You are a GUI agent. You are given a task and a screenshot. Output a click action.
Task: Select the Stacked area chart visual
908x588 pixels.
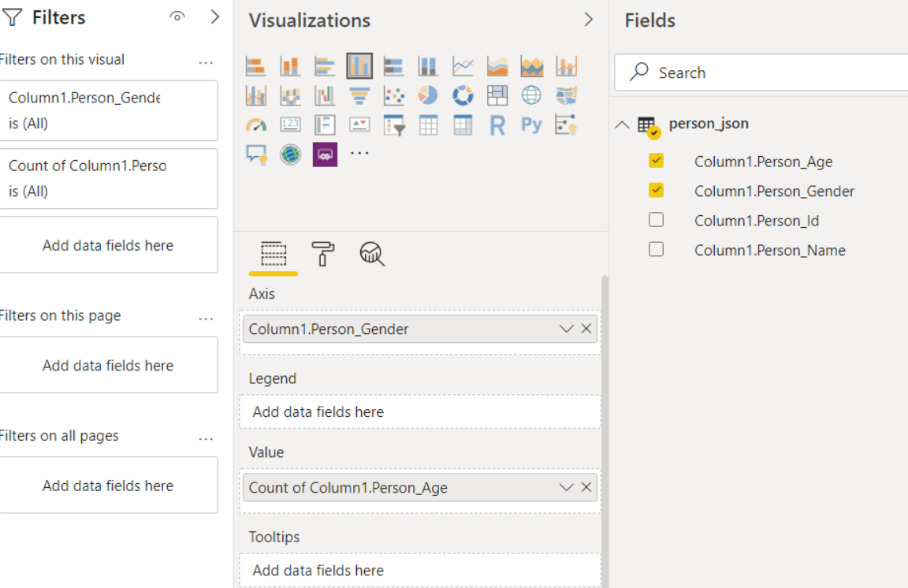click(x=531, y=66)
